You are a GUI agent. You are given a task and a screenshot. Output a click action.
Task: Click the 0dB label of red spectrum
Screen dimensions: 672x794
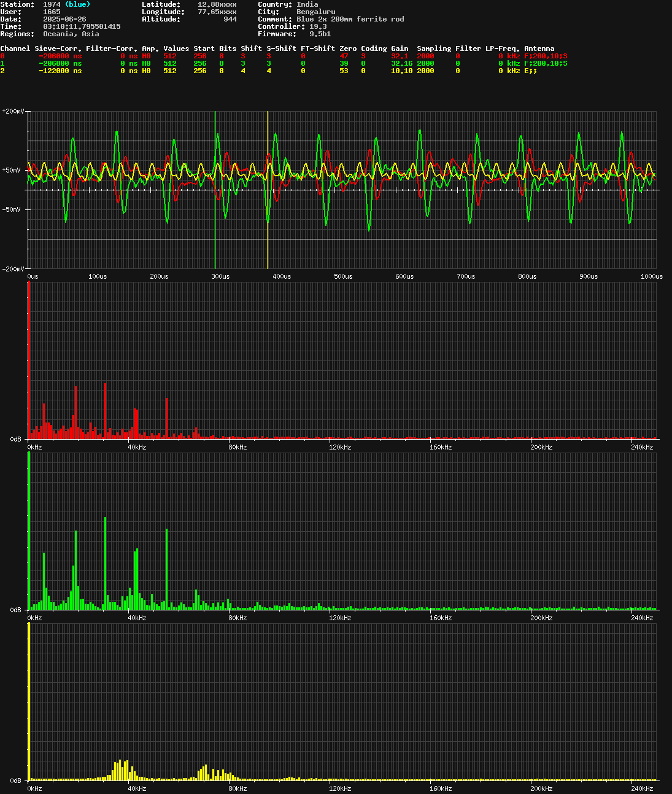pos(16,439)
